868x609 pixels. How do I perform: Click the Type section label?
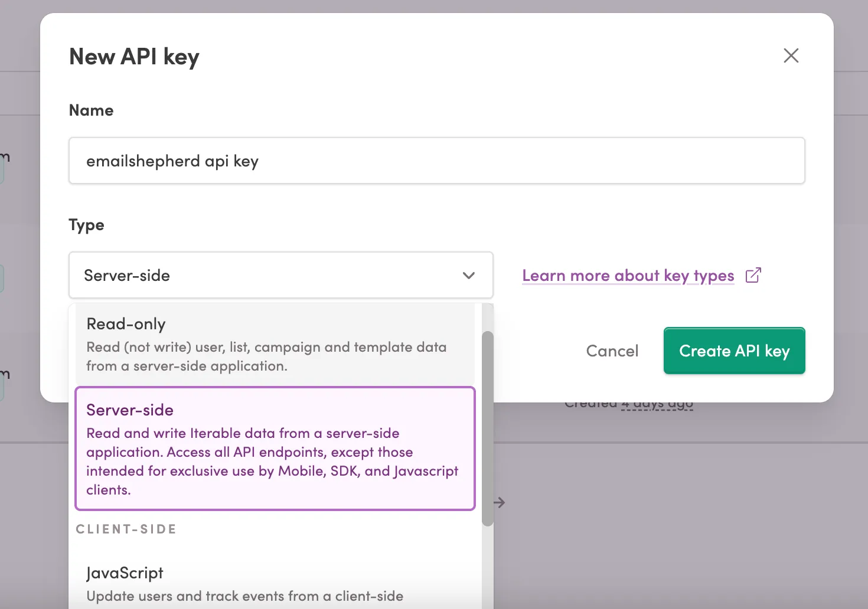click(86, 225)
